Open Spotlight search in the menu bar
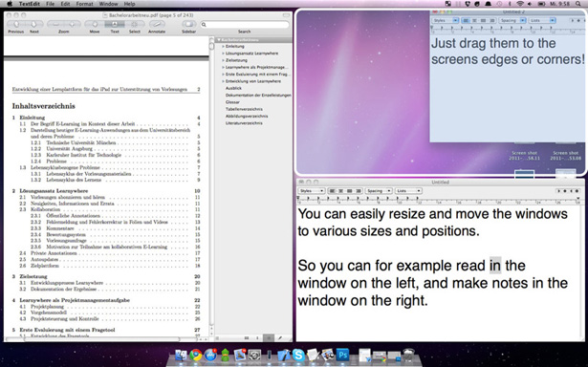The width and height of the screenshot is (588, 367). [x=577, y=4]
